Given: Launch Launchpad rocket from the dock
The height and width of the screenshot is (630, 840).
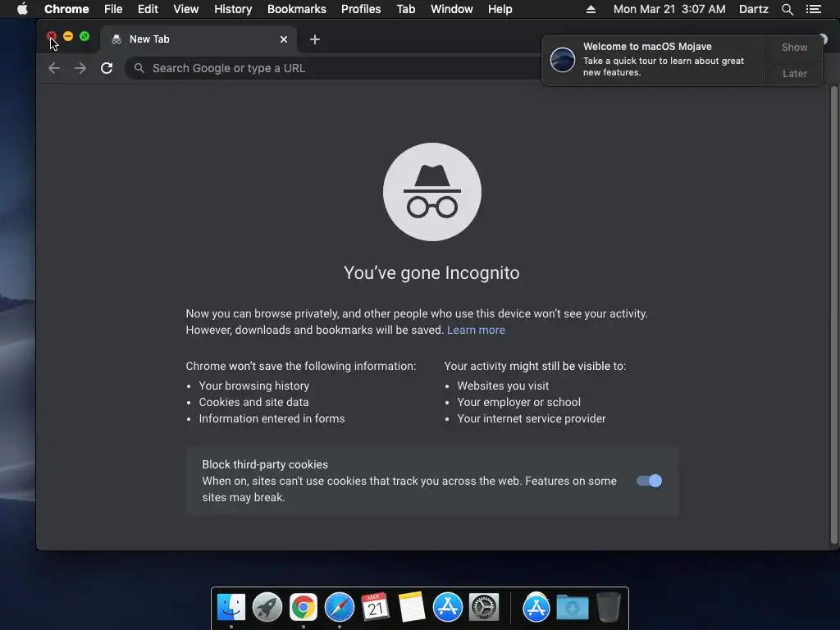Looking at the screenshot, I should click(267, 607).
